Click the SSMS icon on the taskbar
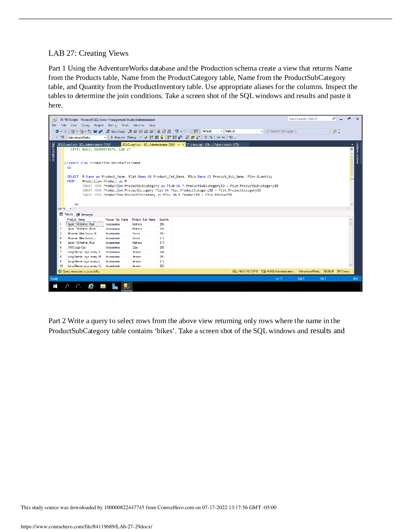 click(127, 286)
